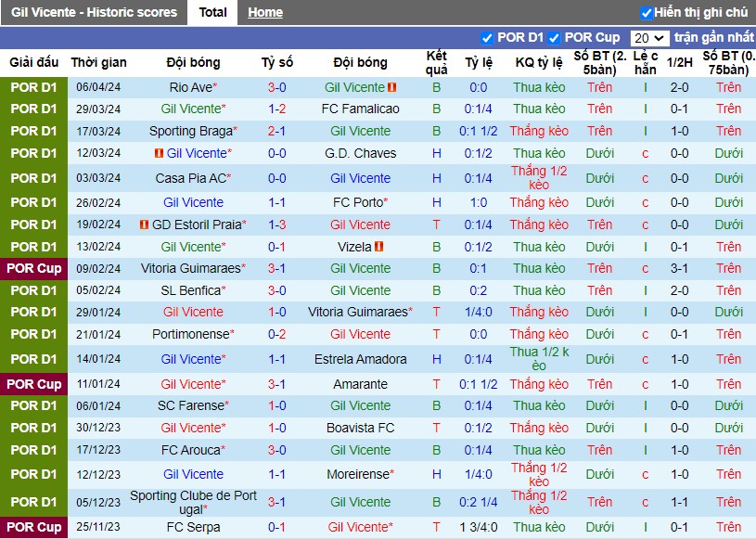This screenshot has height=539, width=756.
Task: Click the 1-2 score against FC Famalicao
Action: [x=277, y=109]
